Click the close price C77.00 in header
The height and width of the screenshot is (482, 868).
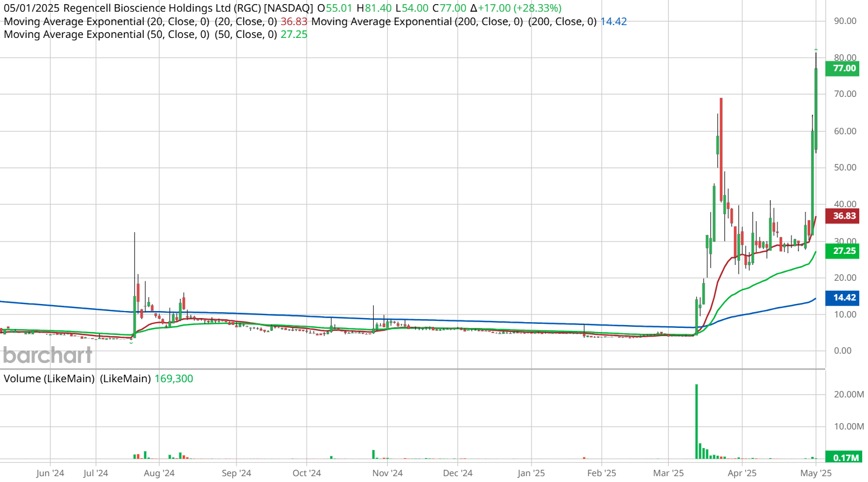point(449,8)
